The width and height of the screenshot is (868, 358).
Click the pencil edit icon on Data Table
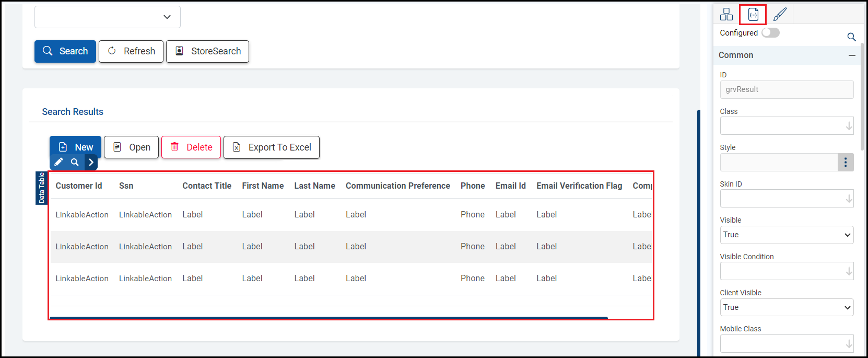tap(58, 162)
